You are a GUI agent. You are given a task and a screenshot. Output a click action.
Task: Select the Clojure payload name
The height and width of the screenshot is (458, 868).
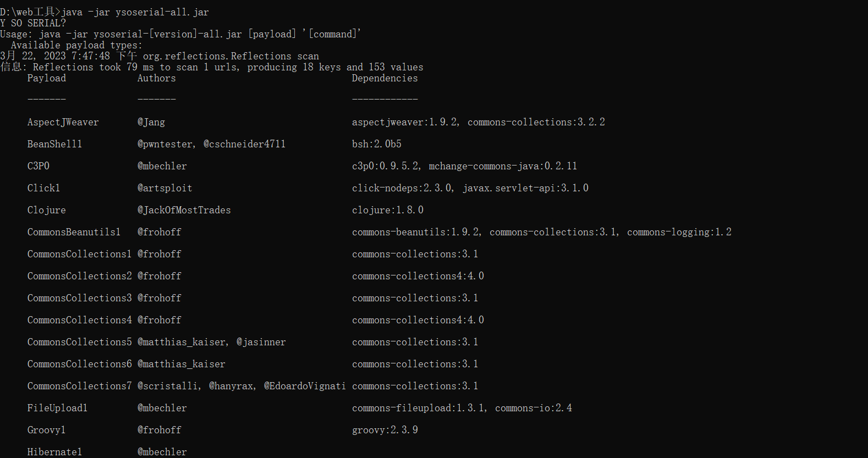(46, 210)
